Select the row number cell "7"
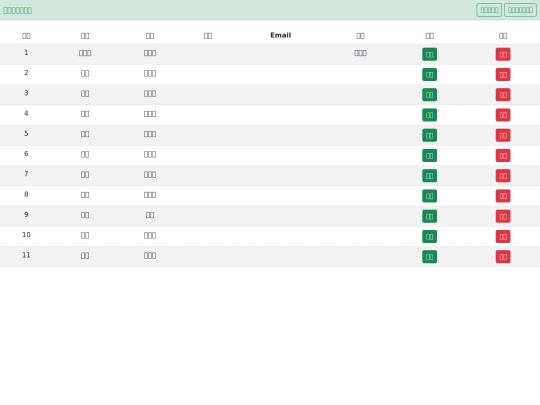This screenshot has width=540, height=405. coord(26,174)
